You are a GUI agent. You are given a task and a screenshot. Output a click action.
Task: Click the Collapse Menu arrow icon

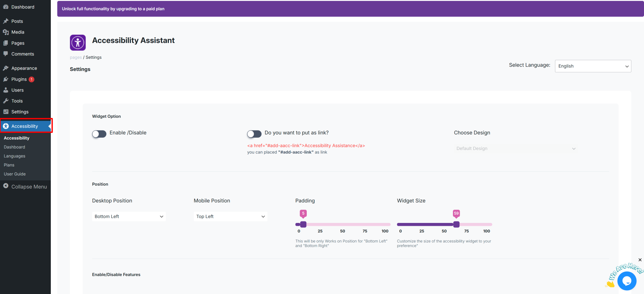(6, 186)
